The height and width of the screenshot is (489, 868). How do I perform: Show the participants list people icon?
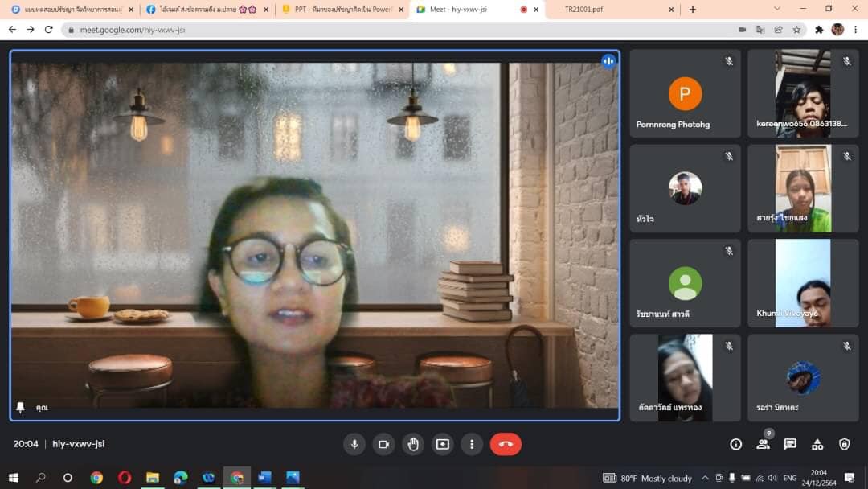point(763,444)
